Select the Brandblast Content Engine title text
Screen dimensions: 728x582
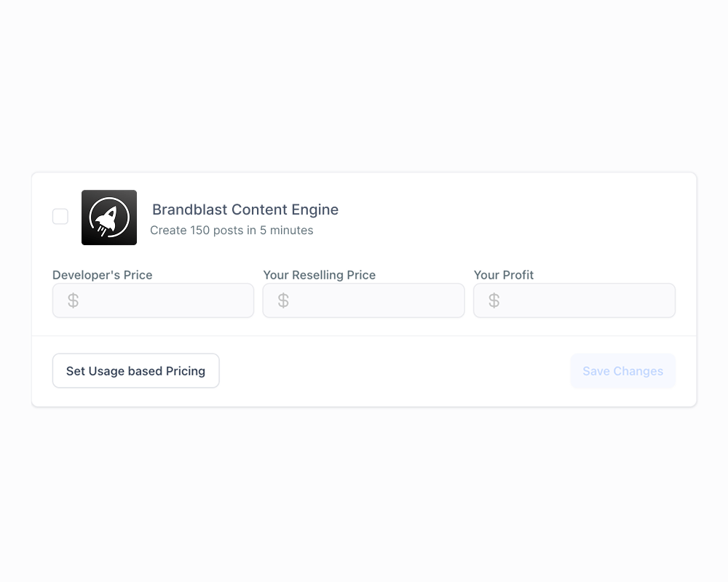point(245,210)
